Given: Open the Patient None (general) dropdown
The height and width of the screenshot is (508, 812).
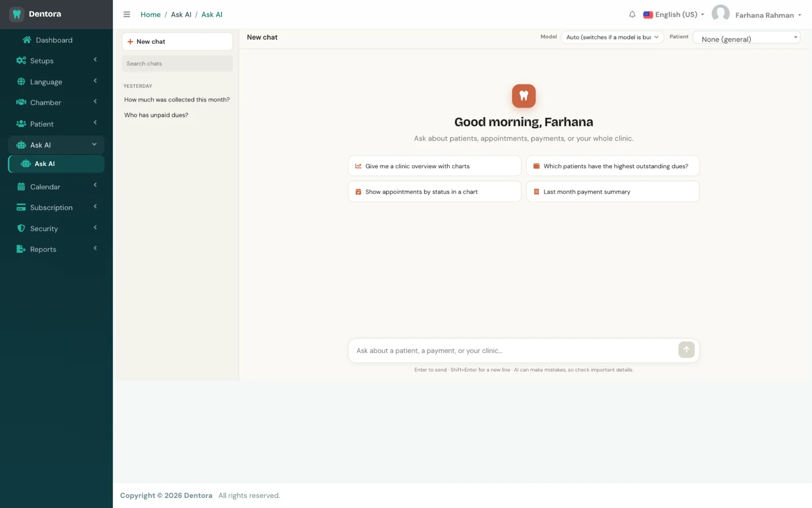Looking at the screenshot, I should (747, 38).
